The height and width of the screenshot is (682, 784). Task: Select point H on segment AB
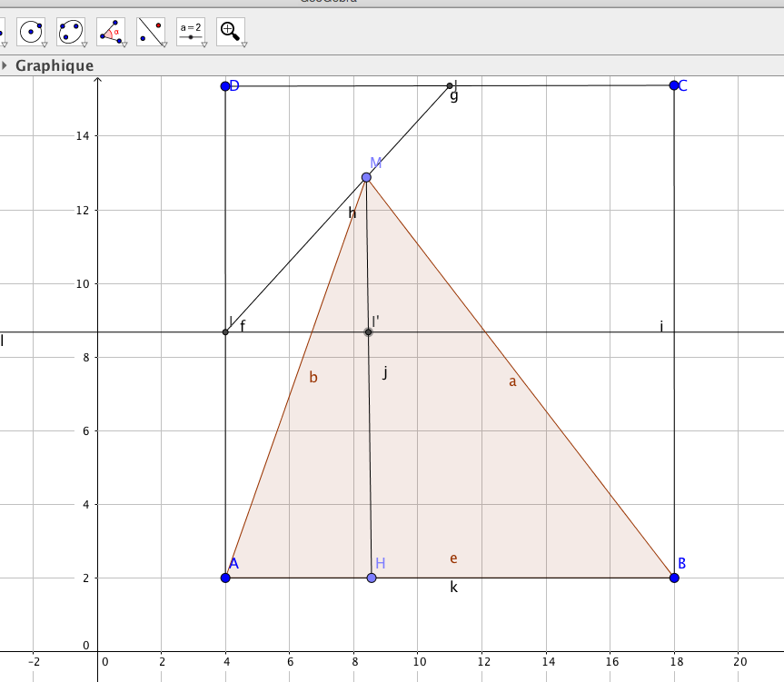point(372,578)
